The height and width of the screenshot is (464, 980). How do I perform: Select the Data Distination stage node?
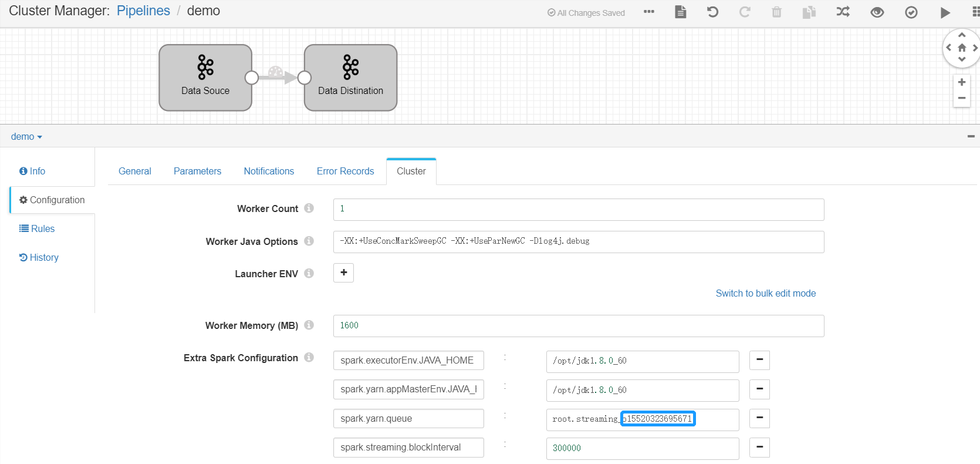coord(350,78)
